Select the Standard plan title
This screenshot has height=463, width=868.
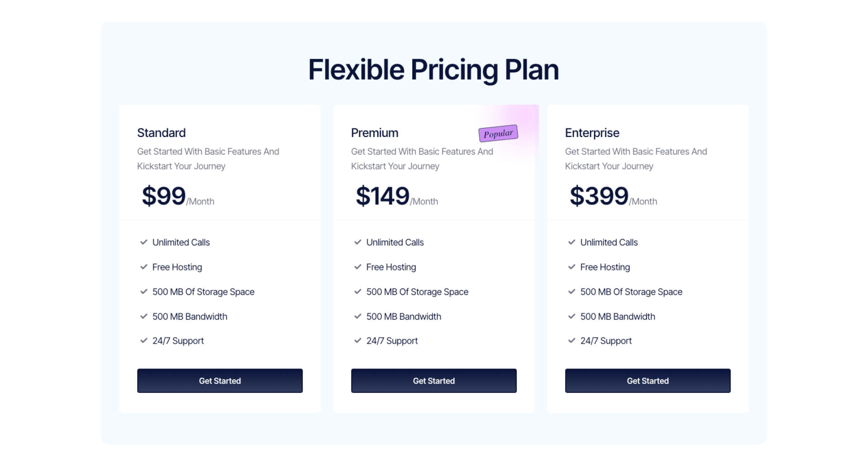[x=161, y=133]
